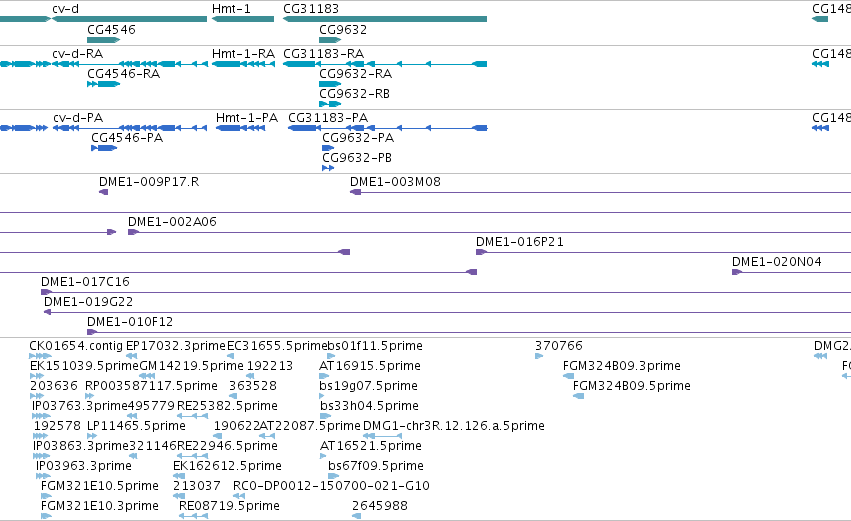Open EST GM14219.5prime
Image resolution: width=851 pixels, height=521 pixels.
pos(147,376)
